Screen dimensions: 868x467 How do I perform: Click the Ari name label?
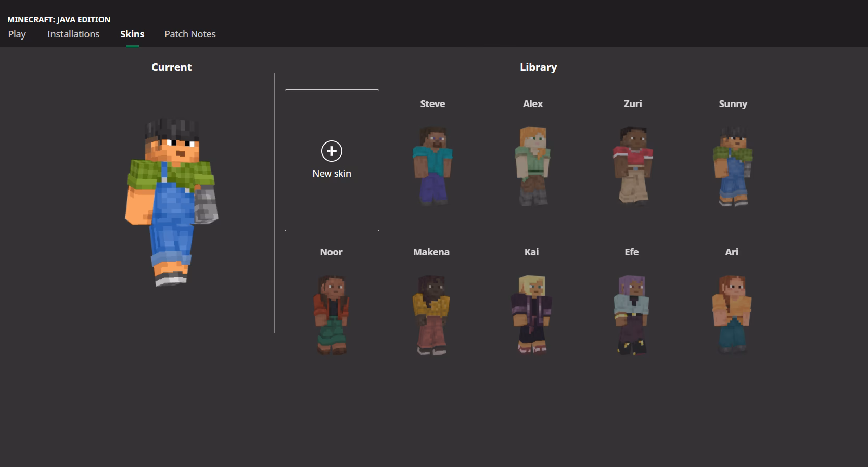(732, 252)
